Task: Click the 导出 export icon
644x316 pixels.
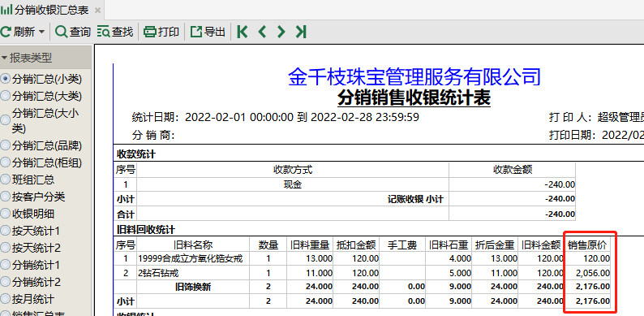Action: pyautogui.click(x=197, y=32)
